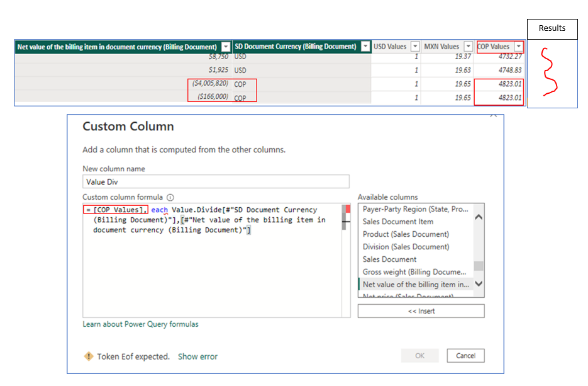Viewport: 588px width, 386px height.
Task: Open the Net value column filter dropdown
Action: click(x=226, y=47)
